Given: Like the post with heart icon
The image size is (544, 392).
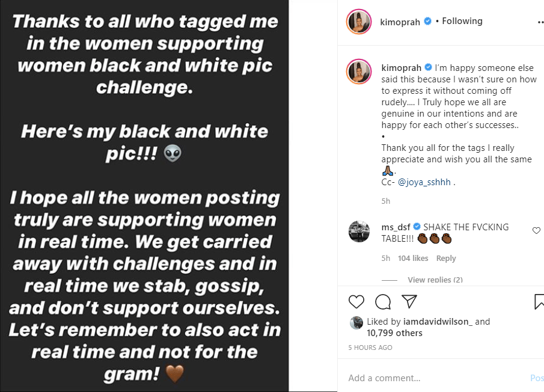Looking at the screenshot, I should click(x=356, y=301).
